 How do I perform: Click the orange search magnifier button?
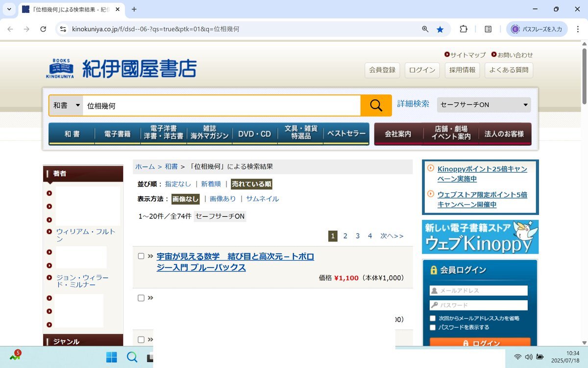click(376, 105)
